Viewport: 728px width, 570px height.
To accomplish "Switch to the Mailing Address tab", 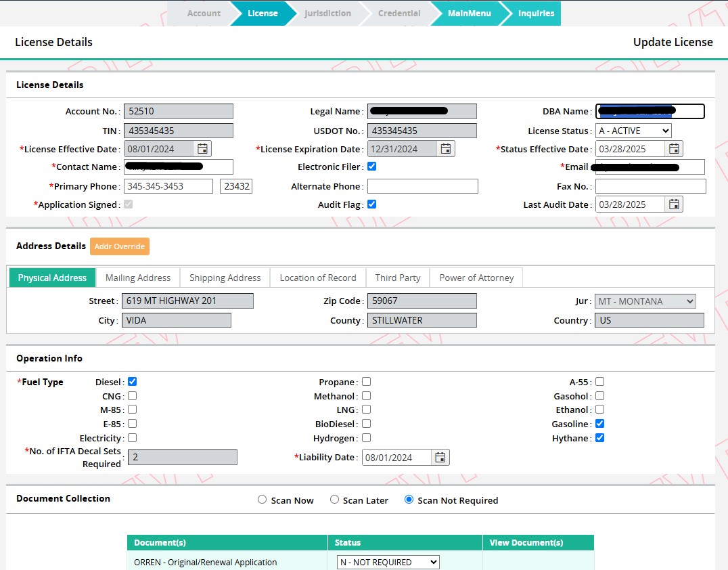I will pyautogui.click(x=138, y=278).
